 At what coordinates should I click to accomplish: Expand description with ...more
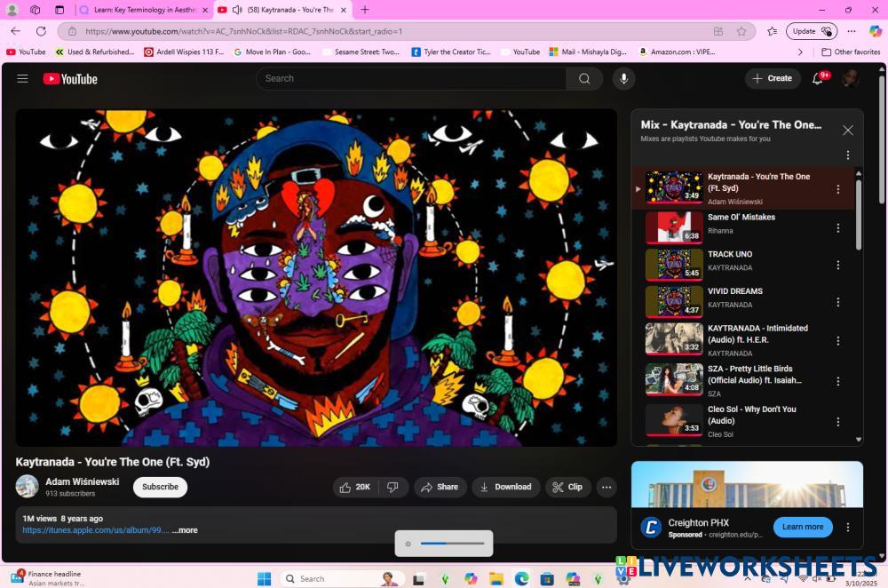coord(185,530)
